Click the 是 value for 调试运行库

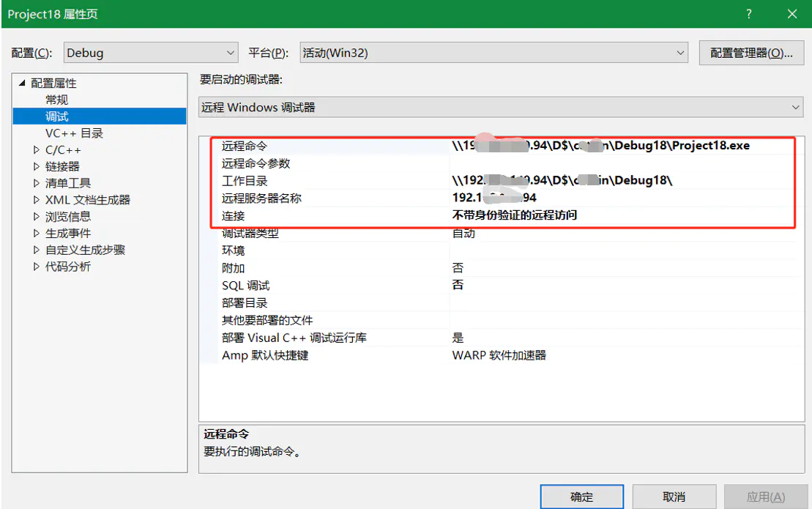[x=458, y=338]
